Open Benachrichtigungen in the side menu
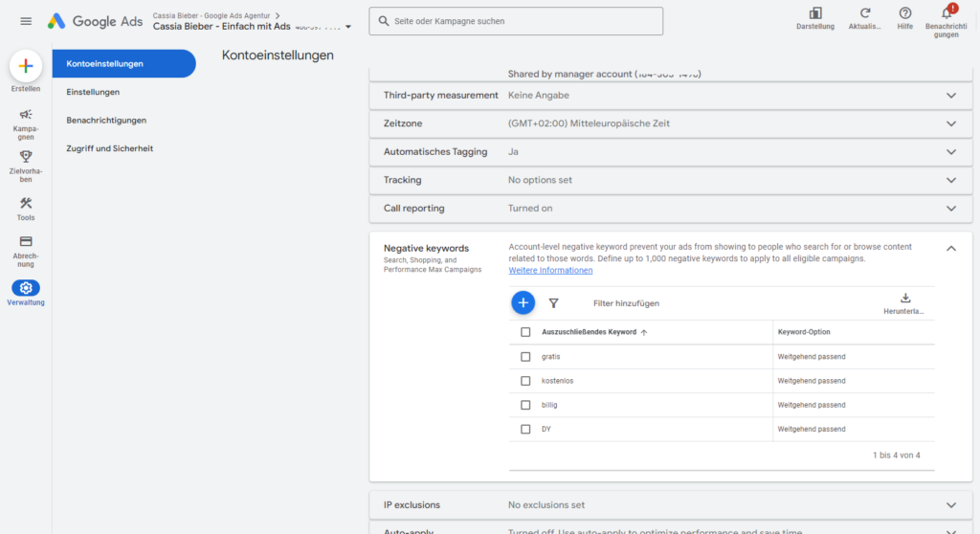Viewport: 980px width, 534px height. 106,120
